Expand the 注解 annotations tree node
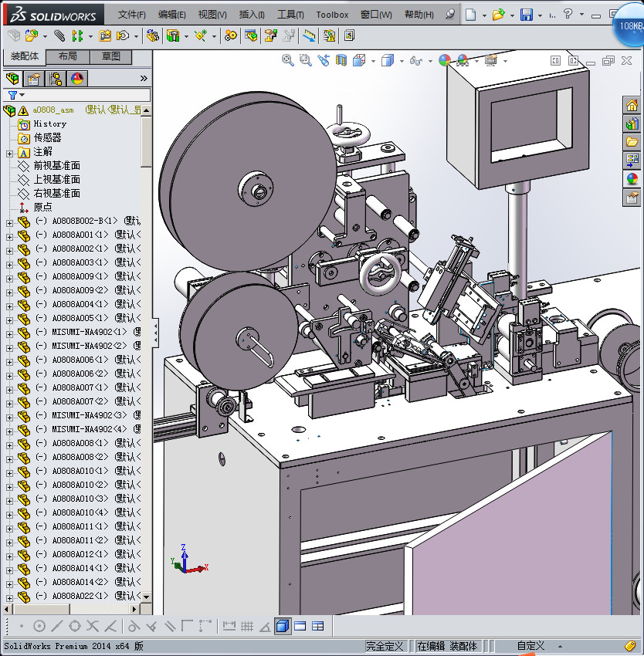Viewport: 644px width, 656px height. click(9, 152)
